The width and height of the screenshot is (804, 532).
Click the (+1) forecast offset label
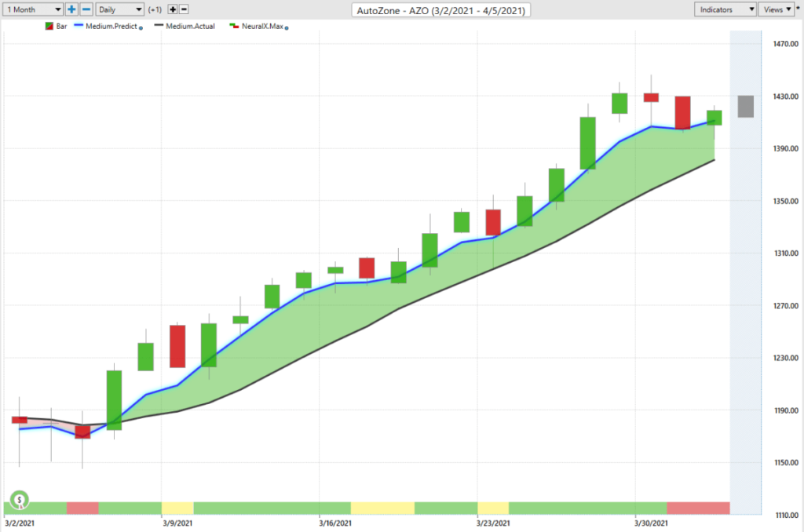pos(155,9)
